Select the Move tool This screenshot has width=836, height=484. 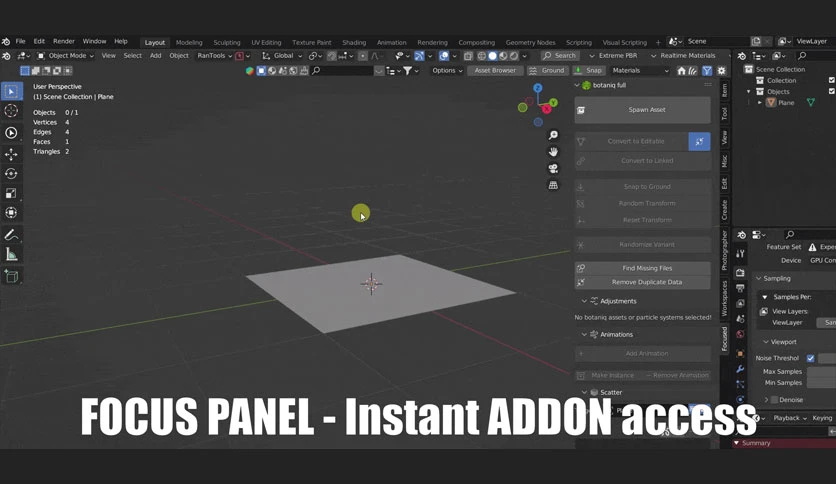(x=11, y=154)
